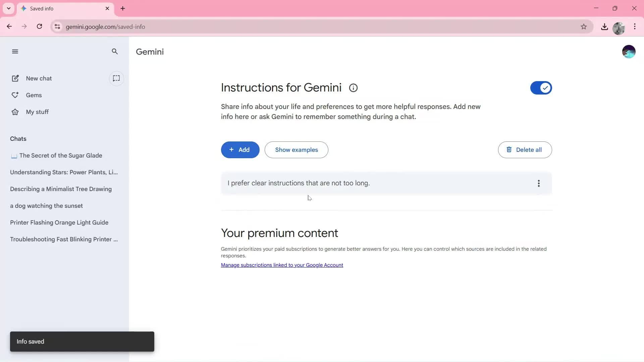644x362 pixels.
Task: Click Show examples
Action: pos(297,150)
